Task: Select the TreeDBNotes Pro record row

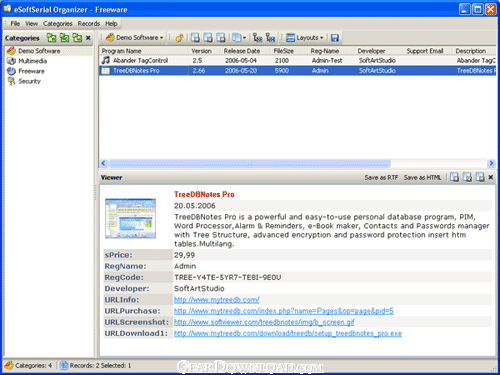Action: coord(298,71)
